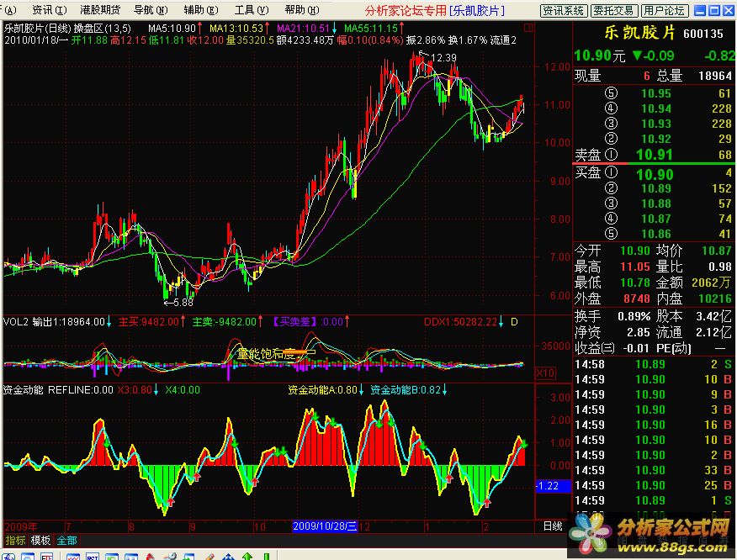Screen dimensions: 737x560
Task: Click the 外盘 8748 value
Action: click(636, 298)
